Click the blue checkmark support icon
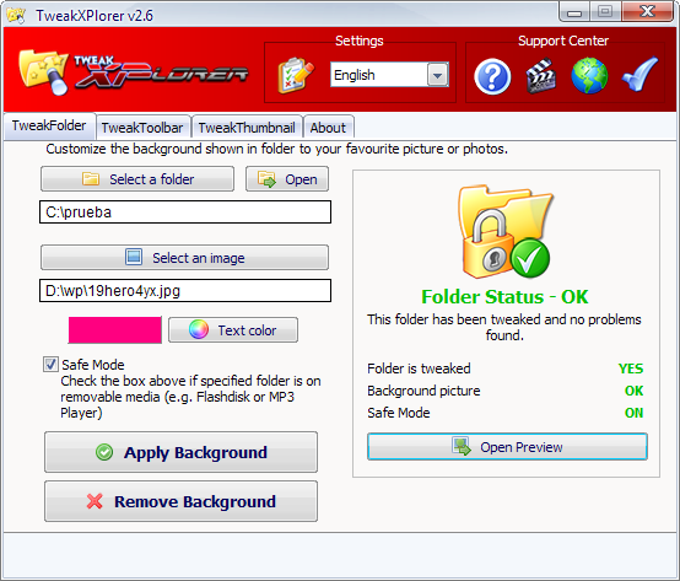This screenshot has width=680, height=581. click(640, 74)
